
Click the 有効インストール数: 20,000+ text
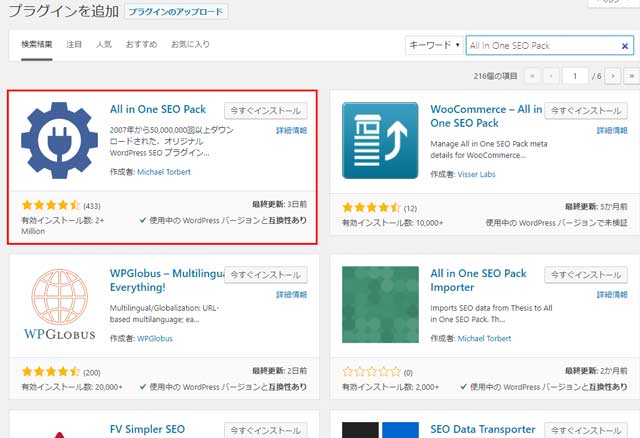(72, 387)
